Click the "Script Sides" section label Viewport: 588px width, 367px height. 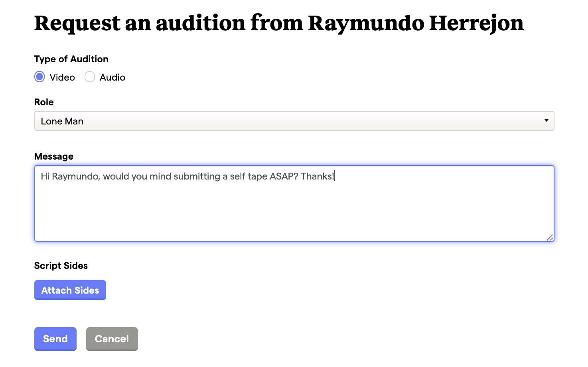click(61, 266)
